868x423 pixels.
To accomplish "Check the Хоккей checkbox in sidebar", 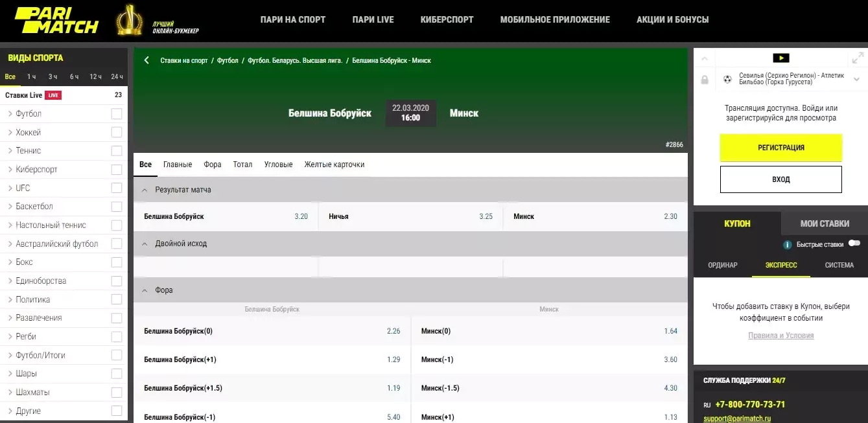I will [x=117, y=132].
